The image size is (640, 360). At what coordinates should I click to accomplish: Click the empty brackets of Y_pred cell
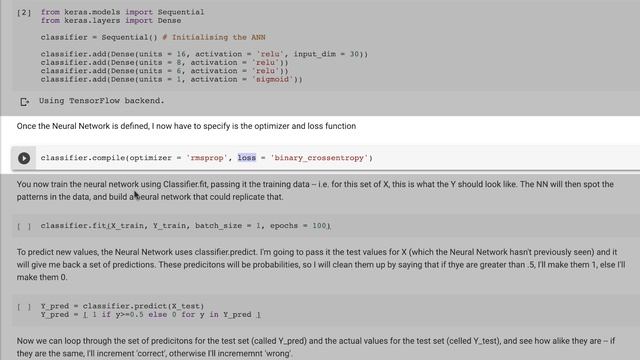pyautogui.click(x=24, y=307)
